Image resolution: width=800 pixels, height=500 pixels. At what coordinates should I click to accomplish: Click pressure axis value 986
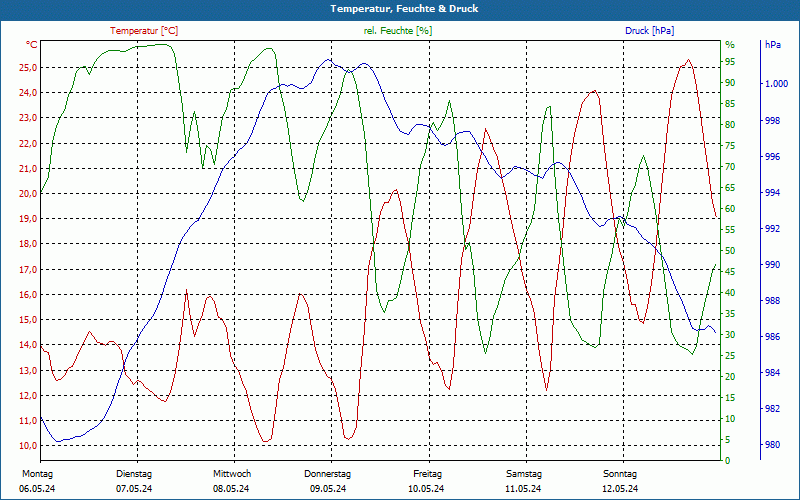772,337
